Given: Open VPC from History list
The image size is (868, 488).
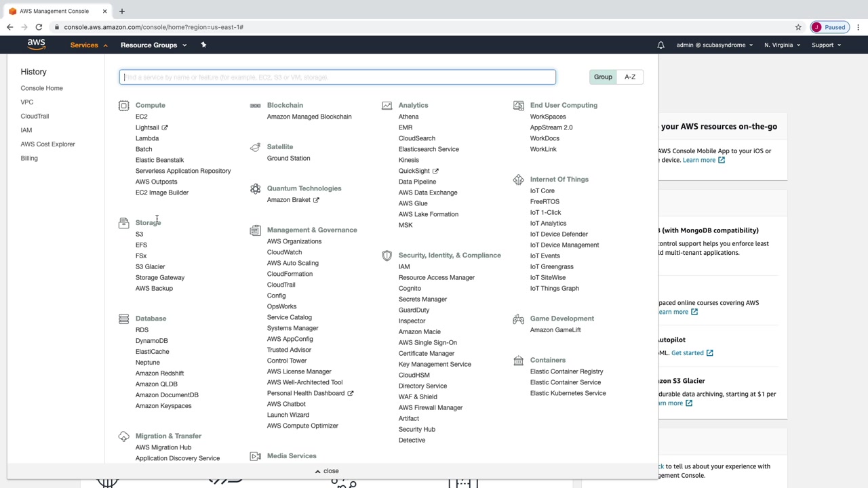Looking at the screenshot, I should pos(27,102).
